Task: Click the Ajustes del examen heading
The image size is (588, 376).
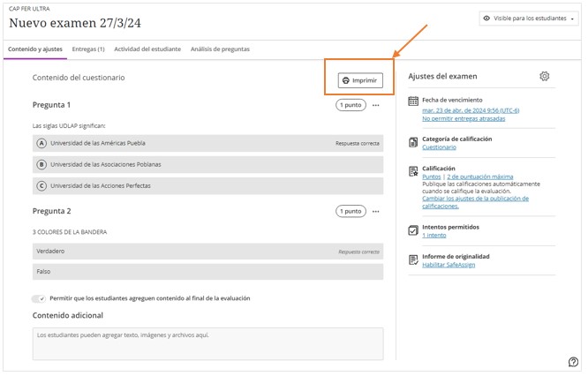Action: click(x=442, y=77)
